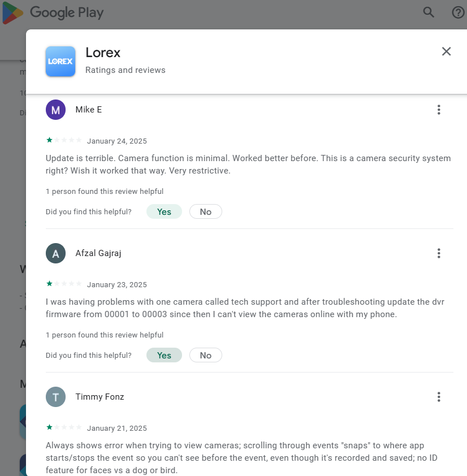Open the help icon in header
Screen dimensions: 467x476
tap(458, 12)
